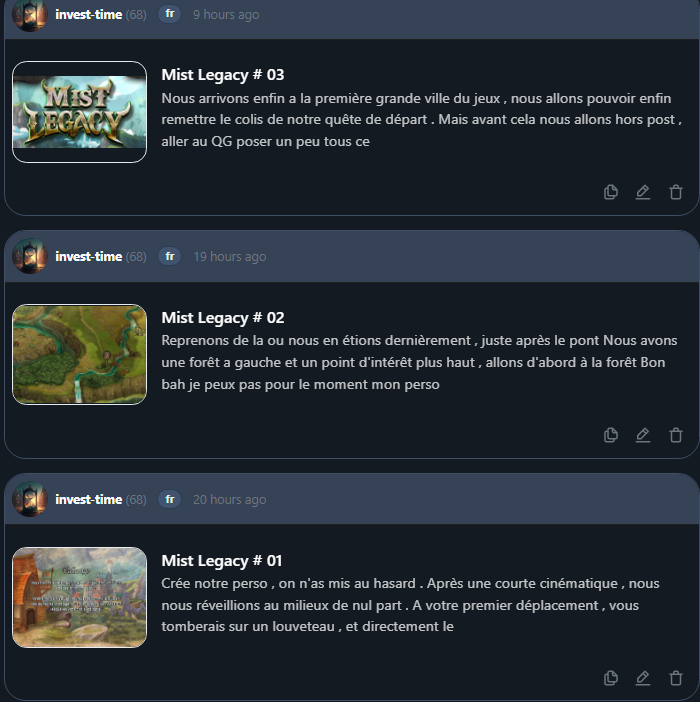Image resolution: width=700 pixels, height=702 pixels.
Task: Click author avatar on 19 hours post
Action: pyautogui.click(x=30, y=256)
